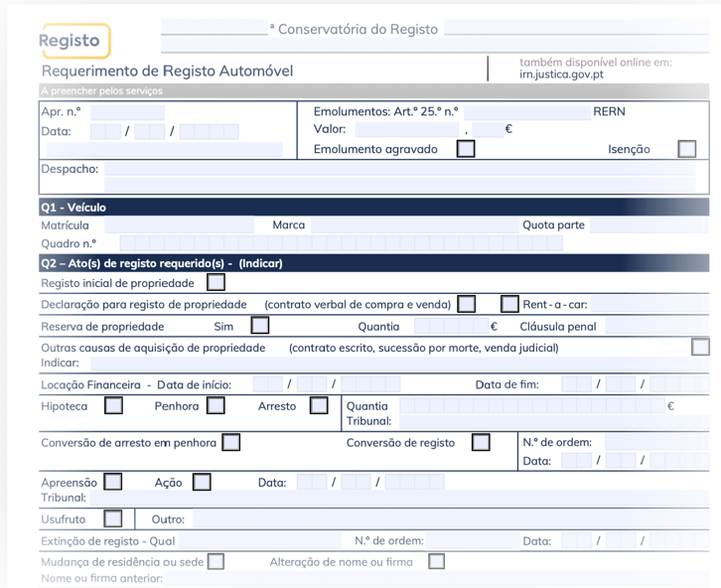This screenshot has height=588, width=721.
Task: Check the Penhora box
Action: point(216,405)
